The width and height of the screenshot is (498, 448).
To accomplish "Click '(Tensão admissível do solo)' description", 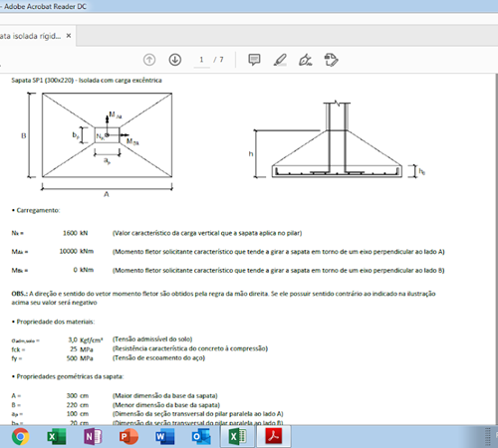I will [152, 339].
